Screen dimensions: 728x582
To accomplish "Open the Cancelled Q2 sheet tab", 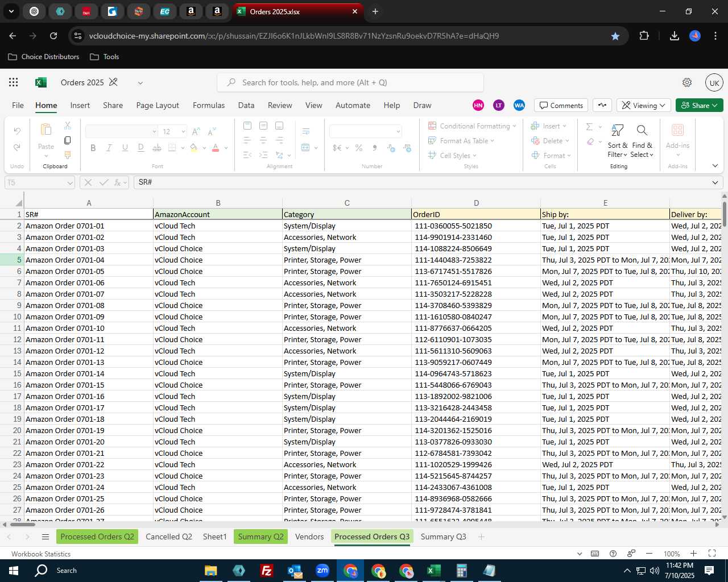I will pos(169,537).
